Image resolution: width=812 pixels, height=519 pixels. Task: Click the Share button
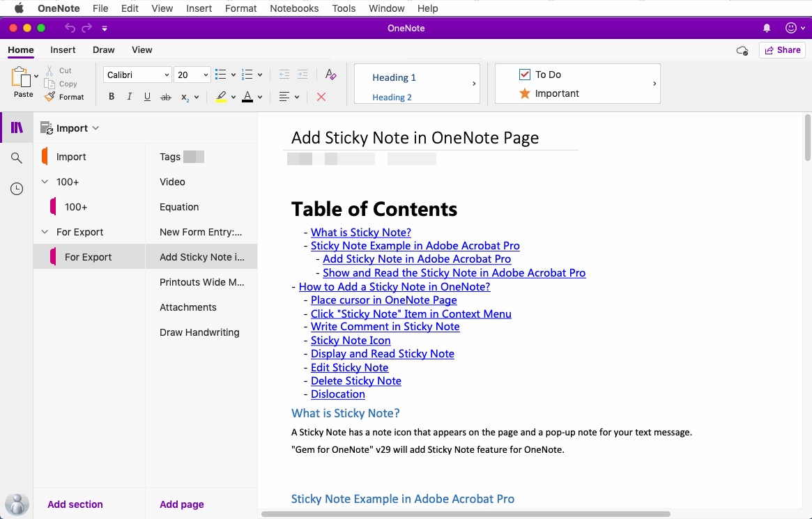tap(783, 50)
